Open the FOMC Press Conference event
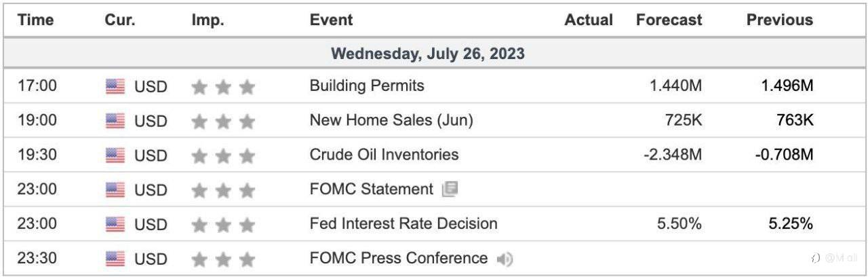868x277 pixels. click(x=399, y=258)
